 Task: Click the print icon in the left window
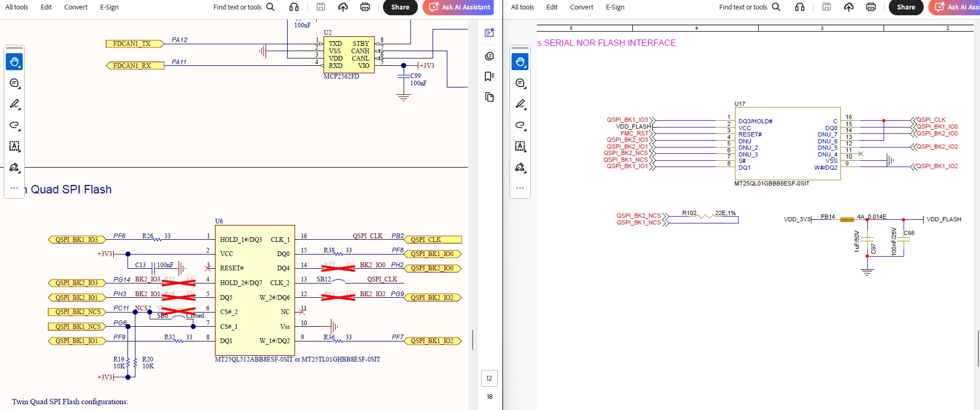click(x=365, y=7)
